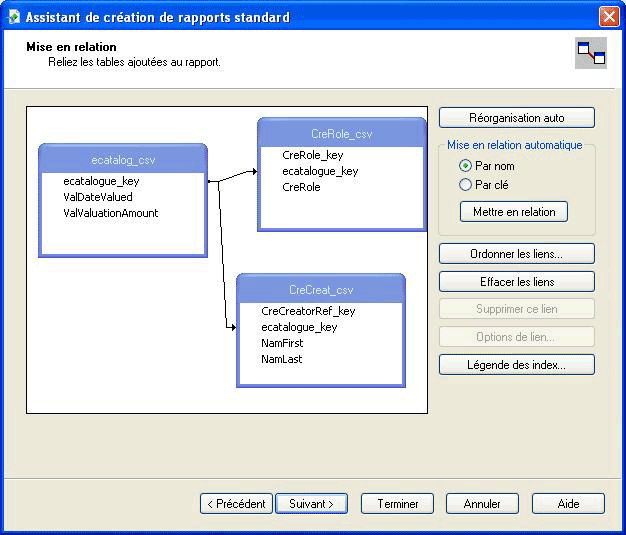Click the 'Terminer' button

[397, 504]
